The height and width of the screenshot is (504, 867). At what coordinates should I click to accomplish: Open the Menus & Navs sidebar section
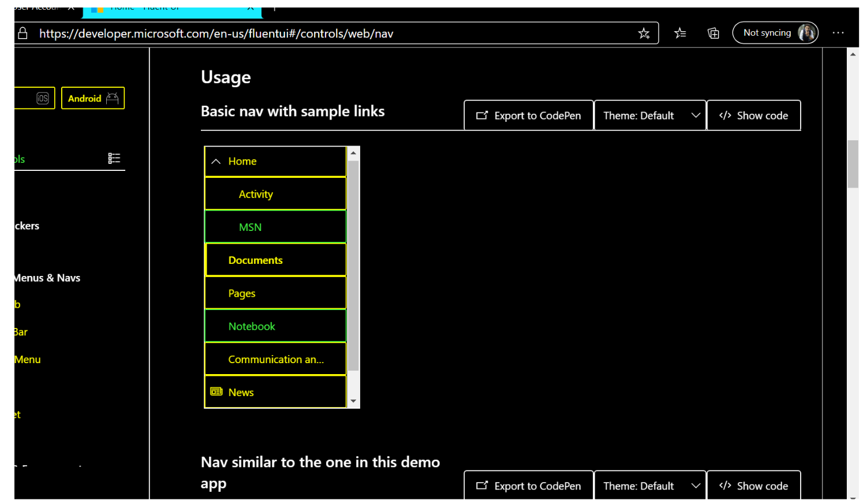point(47,278)
